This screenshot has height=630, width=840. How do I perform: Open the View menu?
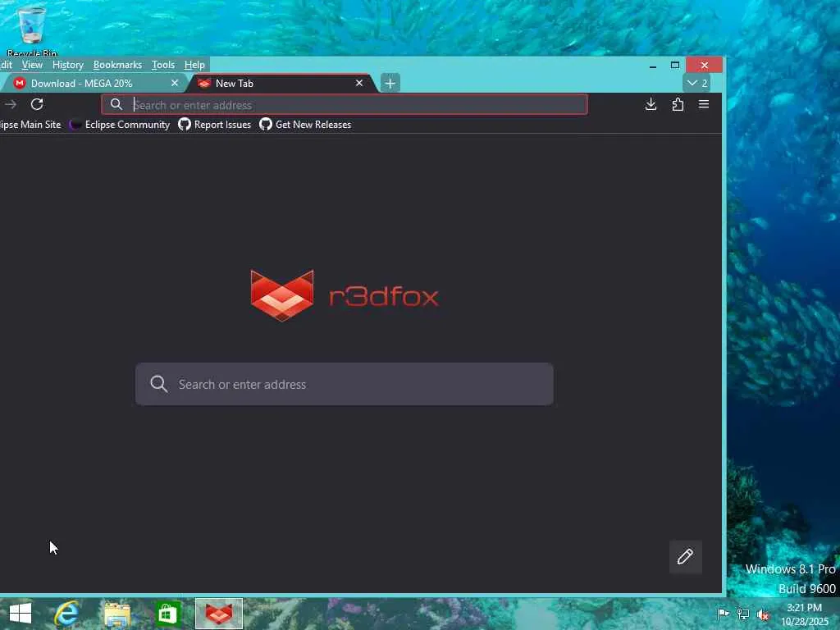click(32, 65)
